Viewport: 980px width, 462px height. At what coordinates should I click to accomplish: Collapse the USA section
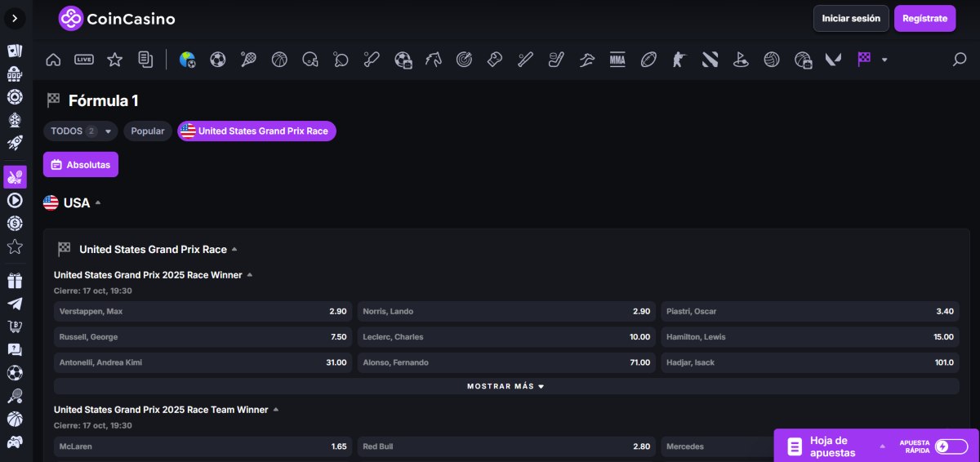(98, 203)
